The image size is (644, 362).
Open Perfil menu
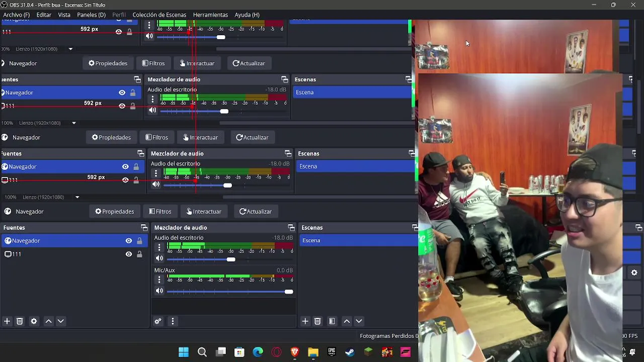click(x=119, y=15)
